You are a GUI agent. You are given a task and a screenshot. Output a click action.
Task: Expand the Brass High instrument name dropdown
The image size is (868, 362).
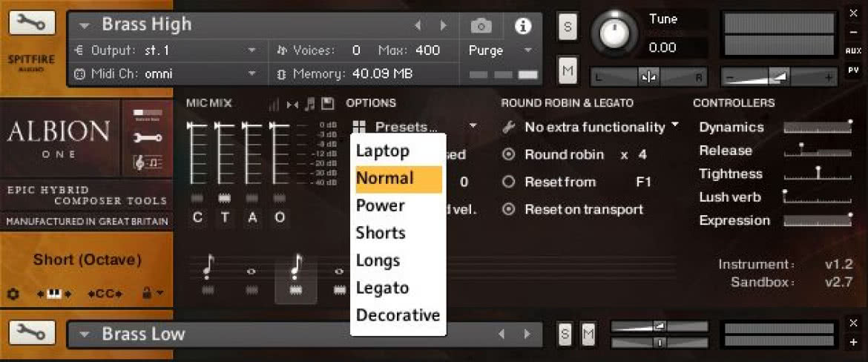point(84,25)
